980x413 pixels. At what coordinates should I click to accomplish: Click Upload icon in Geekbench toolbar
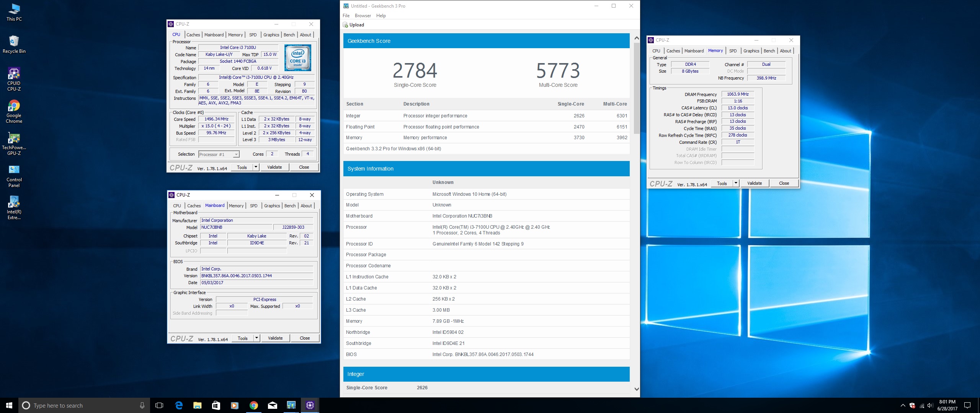[345, 25]
